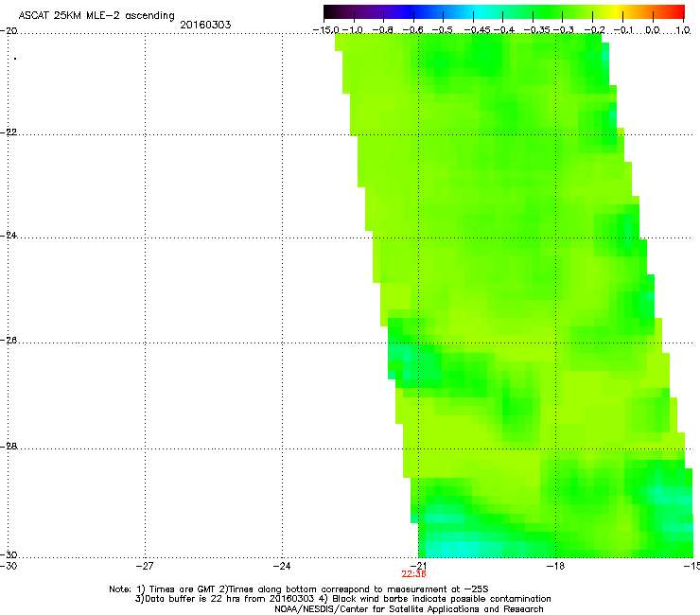This screenshot has width=700, height=615.
Task: Click the title 'ASCAT 25KM MLE-2 ascending'
Action: (96, 15)
